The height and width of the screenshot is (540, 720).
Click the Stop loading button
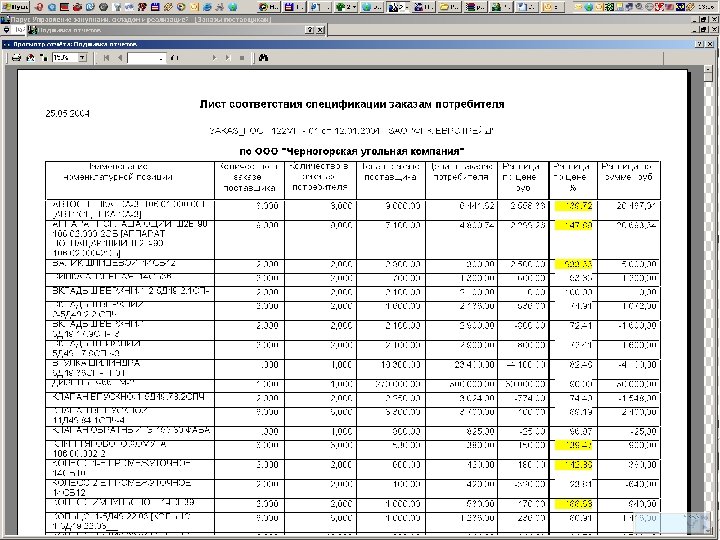click(x=242, y=58)
